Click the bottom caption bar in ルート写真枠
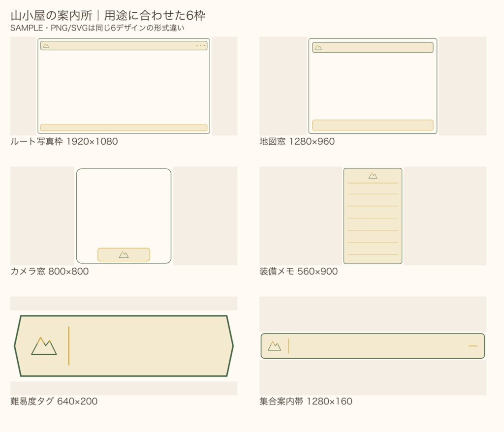Viewport: 504px width, 432px height. click(x=124, y=127)
